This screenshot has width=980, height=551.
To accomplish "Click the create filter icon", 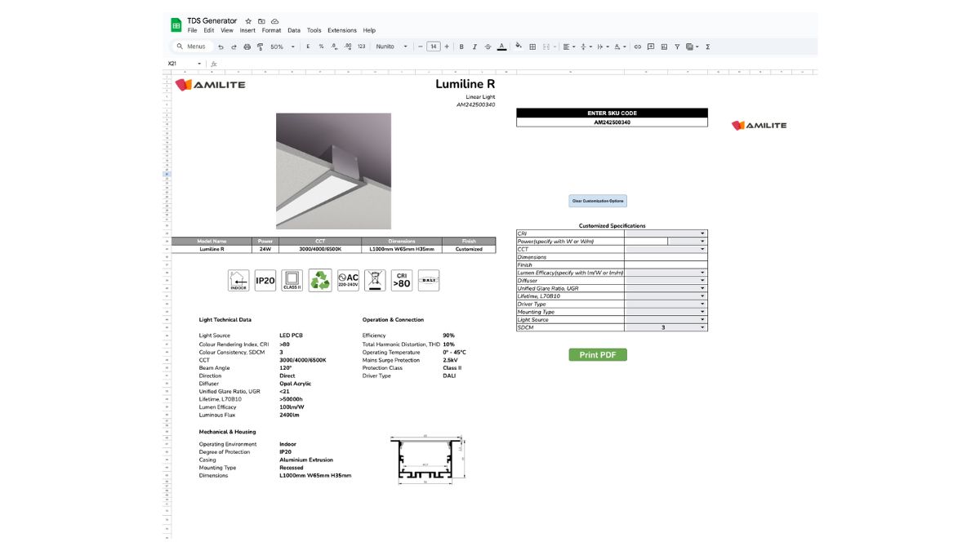I will pyautogui.click(x=677, y=47).
